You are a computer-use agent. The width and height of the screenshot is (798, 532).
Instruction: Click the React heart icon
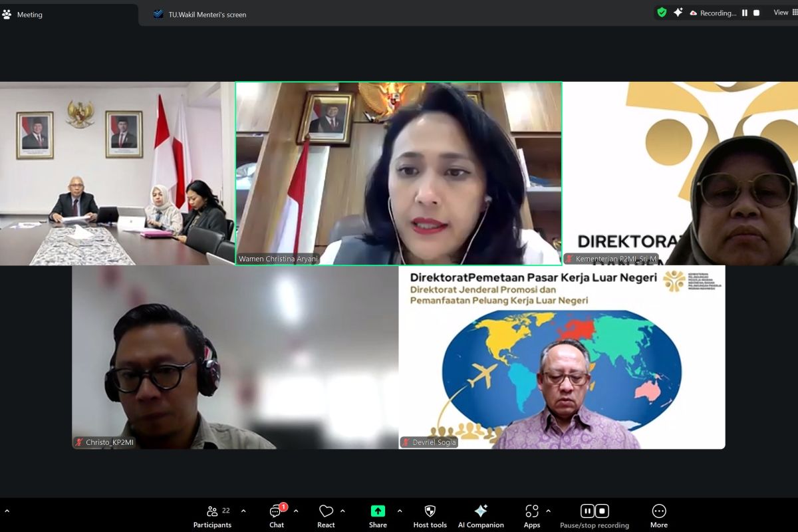click(x=325, y=511)
